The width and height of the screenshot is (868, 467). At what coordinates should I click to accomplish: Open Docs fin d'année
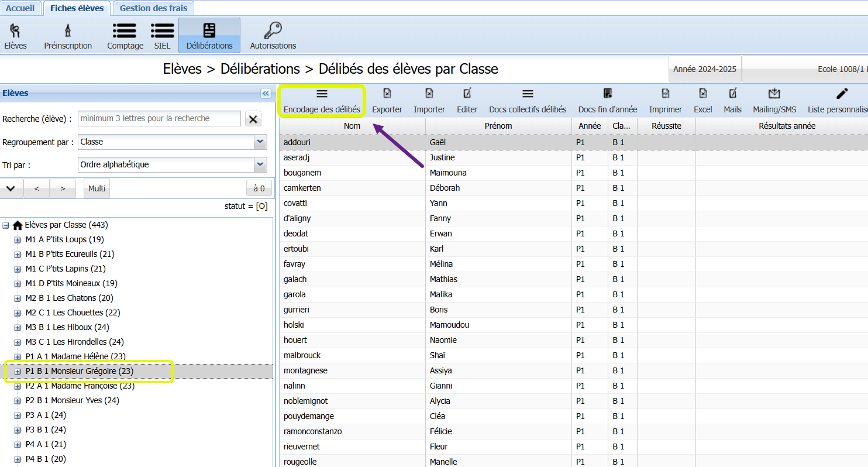(x=608, y=101)
